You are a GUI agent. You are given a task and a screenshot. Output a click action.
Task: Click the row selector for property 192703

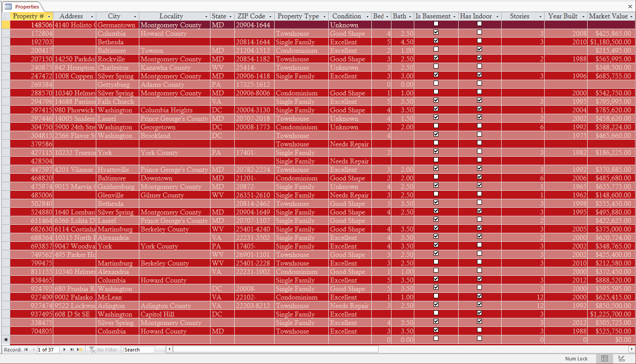[6, 42]
